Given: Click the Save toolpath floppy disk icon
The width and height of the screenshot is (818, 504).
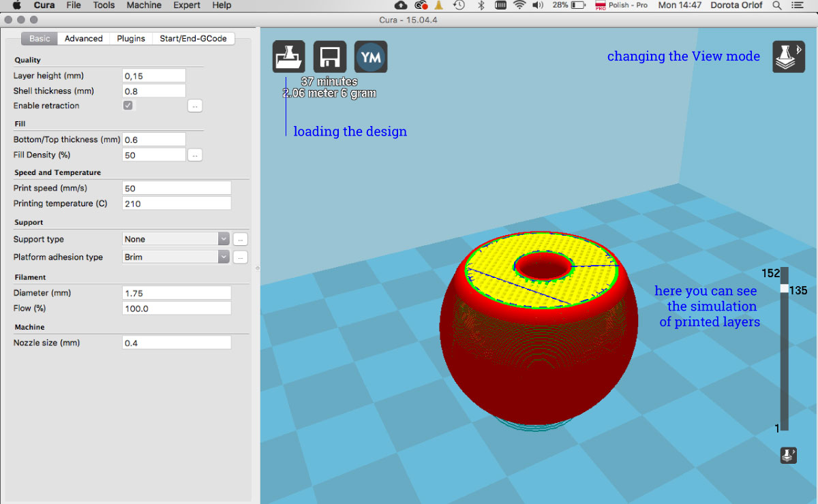Looking at the screenshot, I should [x=330, y=57].
